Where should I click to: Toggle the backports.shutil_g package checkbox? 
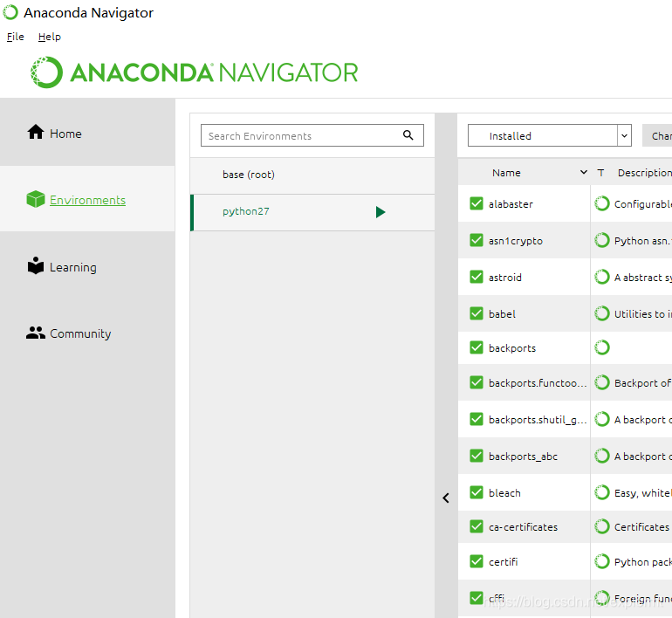[477, 419]
